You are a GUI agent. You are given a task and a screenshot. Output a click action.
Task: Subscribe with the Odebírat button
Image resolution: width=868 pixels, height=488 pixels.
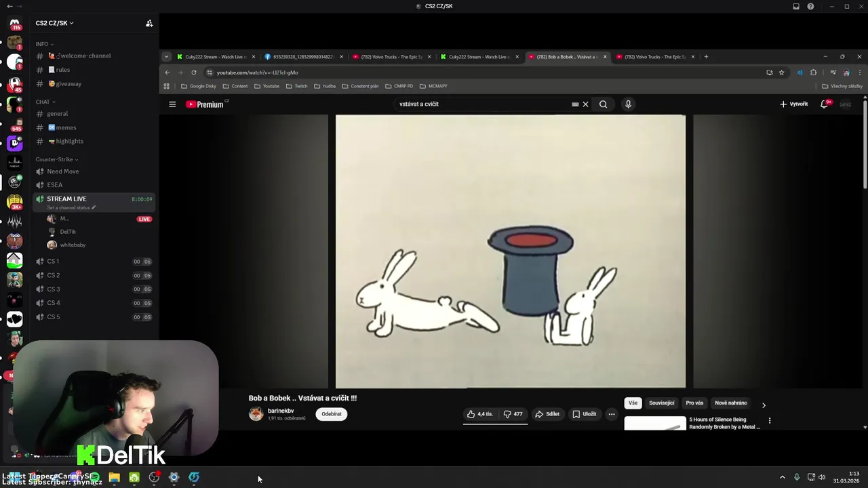point(332,414)
